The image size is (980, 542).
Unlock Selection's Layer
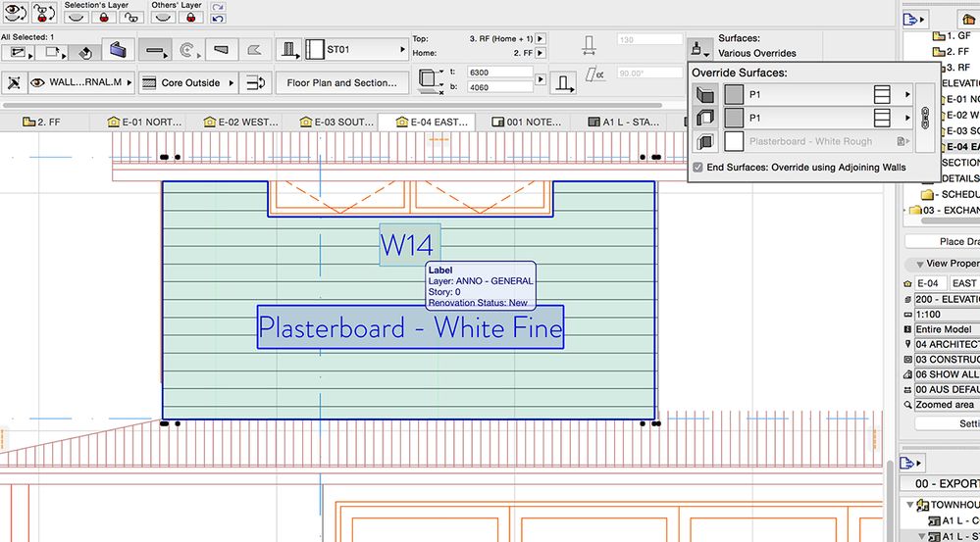pyautogui.click(x=131, y=17)
